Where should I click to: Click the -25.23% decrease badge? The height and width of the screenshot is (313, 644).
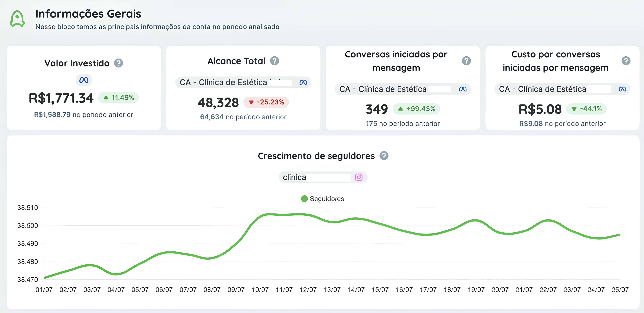coord(266,102)
